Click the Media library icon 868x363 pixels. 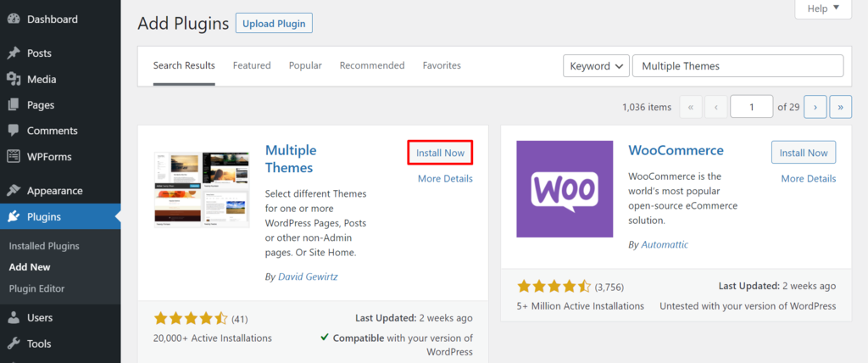pos(14,80)
